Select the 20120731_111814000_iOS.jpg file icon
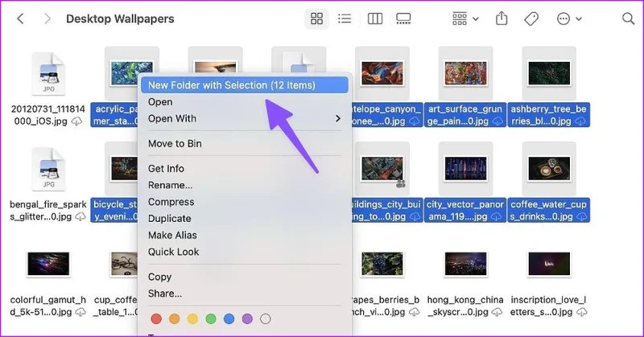This screenshot has width=644, height=337. [48, 74]
